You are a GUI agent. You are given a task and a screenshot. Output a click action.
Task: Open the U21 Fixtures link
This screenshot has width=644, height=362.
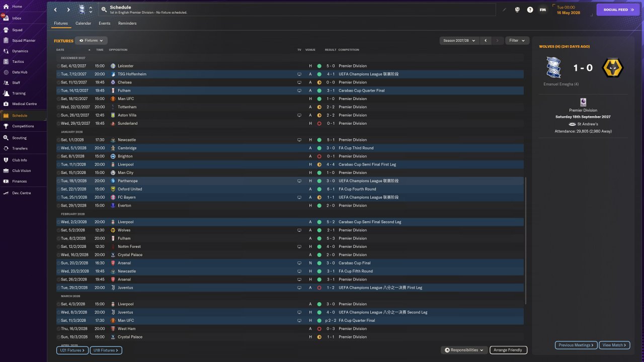[72, 350]
